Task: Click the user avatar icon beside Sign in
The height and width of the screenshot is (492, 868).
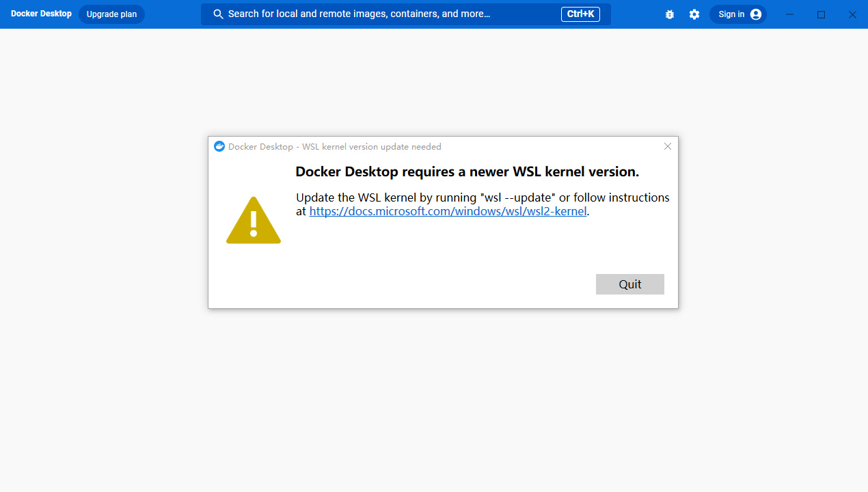Action: click(x=755, y=14)
